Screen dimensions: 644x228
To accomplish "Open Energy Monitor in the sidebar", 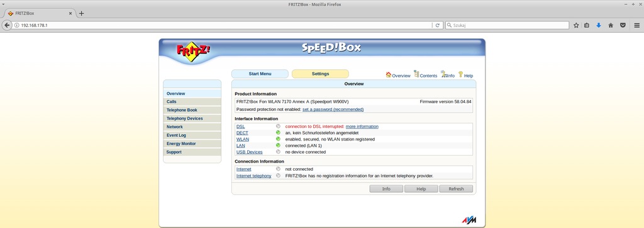I will click(x=192, y=144).
